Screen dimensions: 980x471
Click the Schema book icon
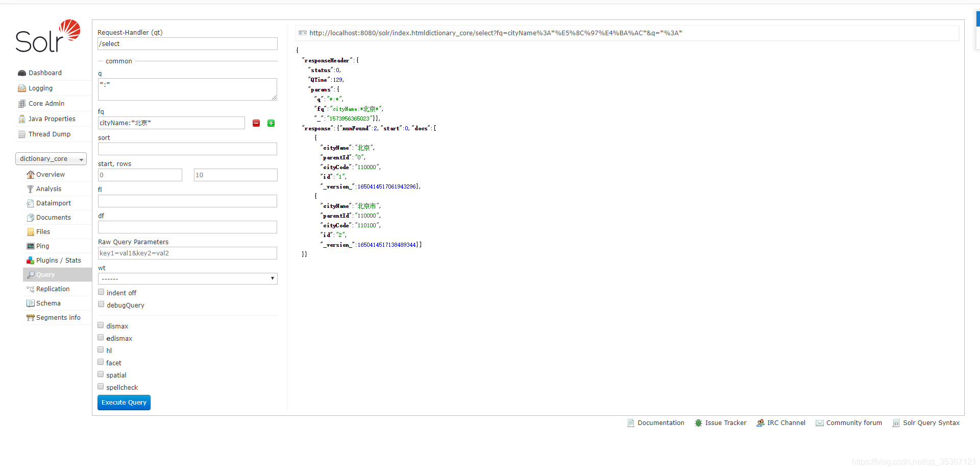(x=31, y=303)
